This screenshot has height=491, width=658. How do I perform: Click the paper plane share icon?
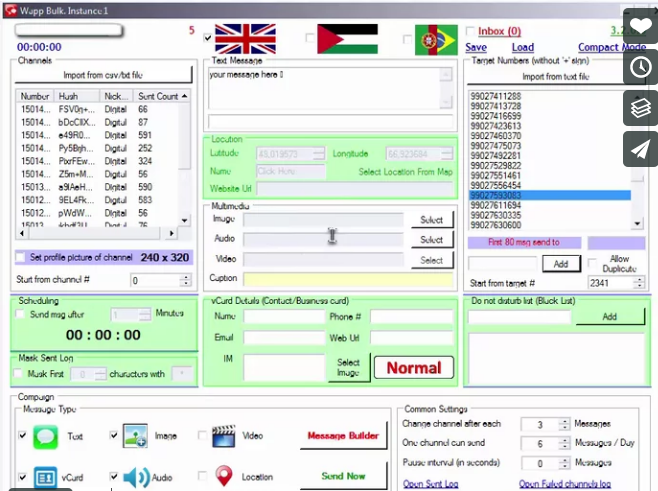(x=640, y=148)
